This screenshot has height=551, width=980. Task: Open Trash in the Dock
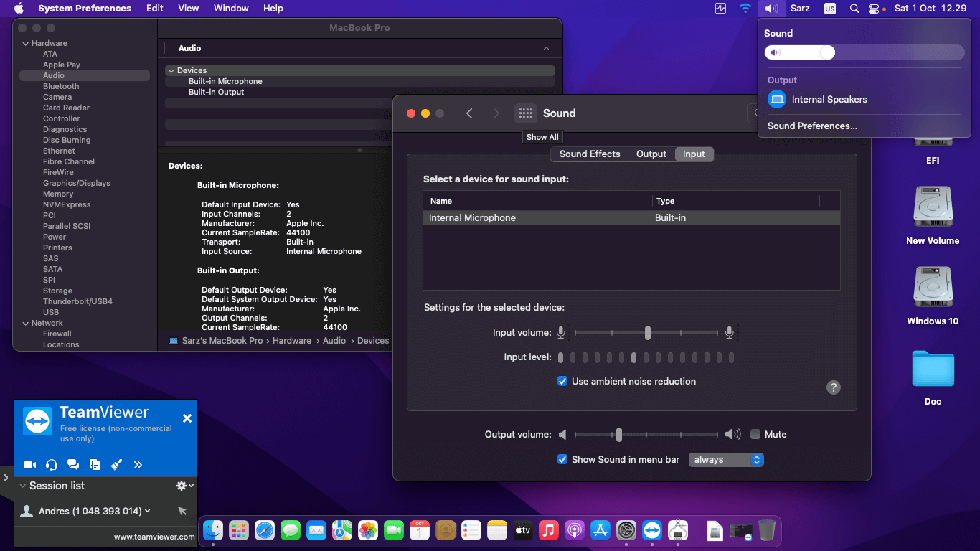766,531
